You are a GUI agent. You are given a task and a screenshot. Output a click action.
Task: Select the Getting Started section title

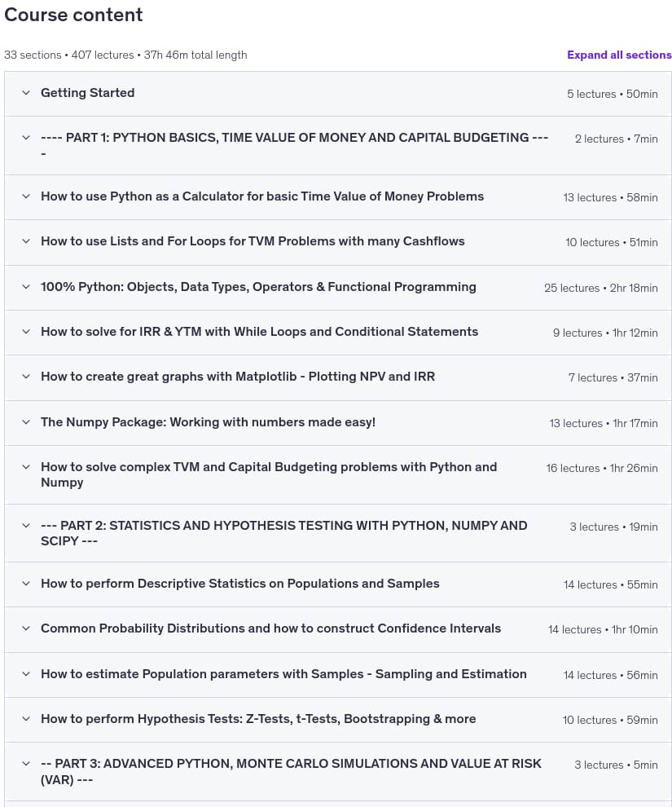coord(87,93)
